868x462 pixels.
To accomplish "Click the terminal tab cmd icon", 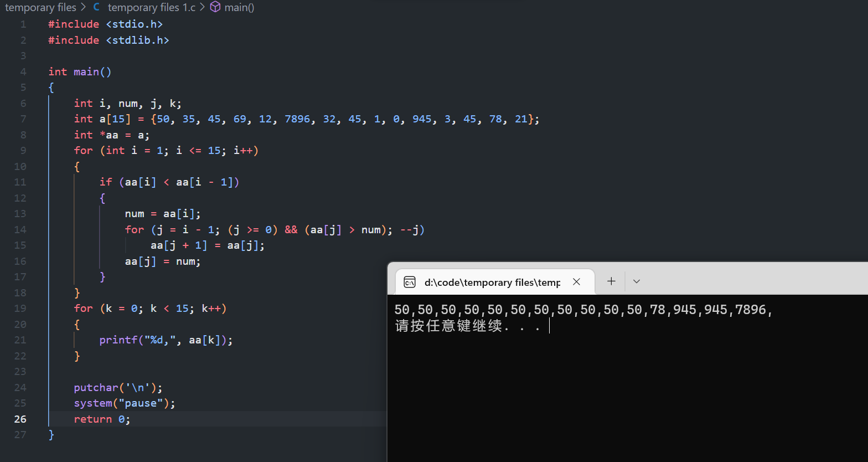I will (410, 283).
